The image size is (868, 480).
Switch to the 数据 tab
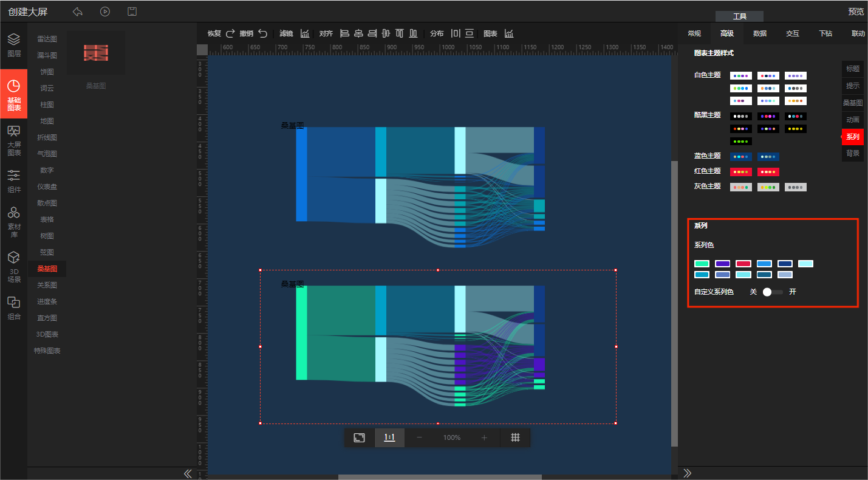tap(759, 33)
